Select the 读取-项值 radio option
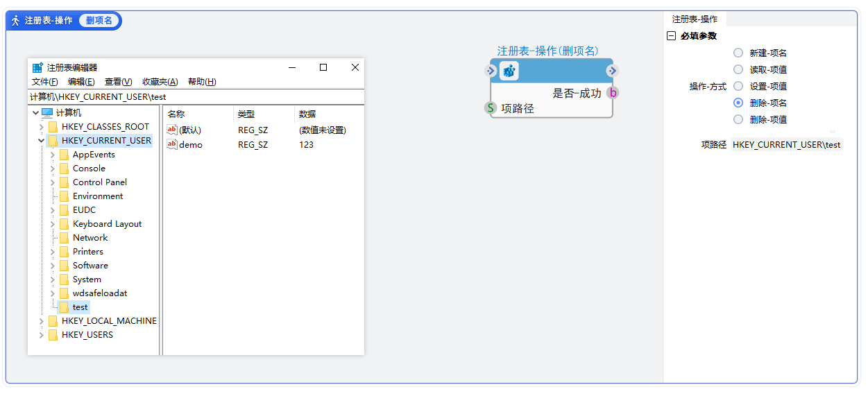The image size is (868, 396). [738, 69]
